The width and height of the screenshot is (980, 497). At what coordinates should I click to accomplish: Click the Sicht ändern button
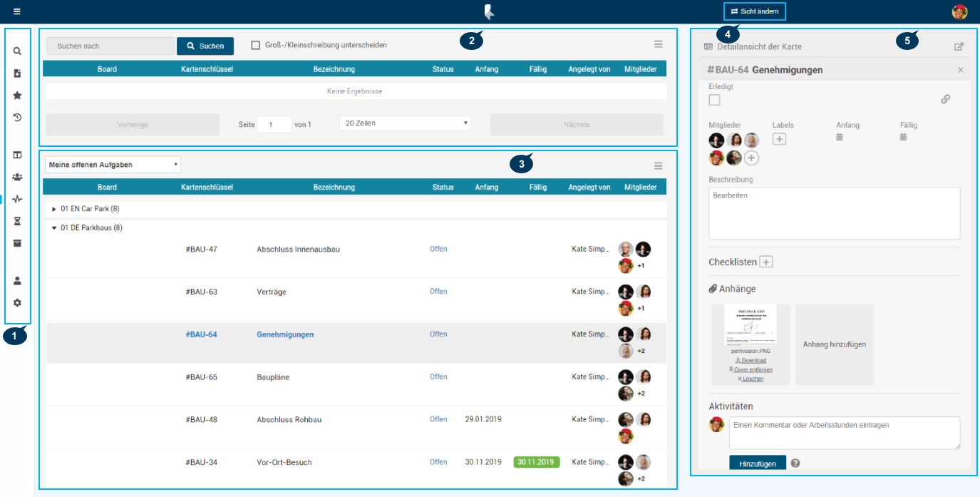click(x=755, y=11)
